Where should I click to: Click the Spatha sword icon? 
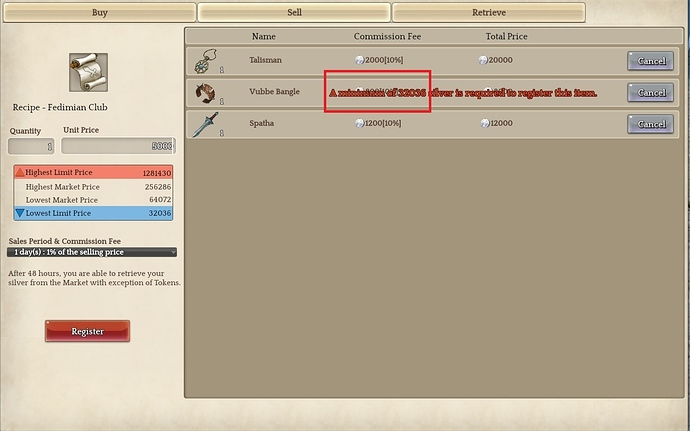(207, 124)
